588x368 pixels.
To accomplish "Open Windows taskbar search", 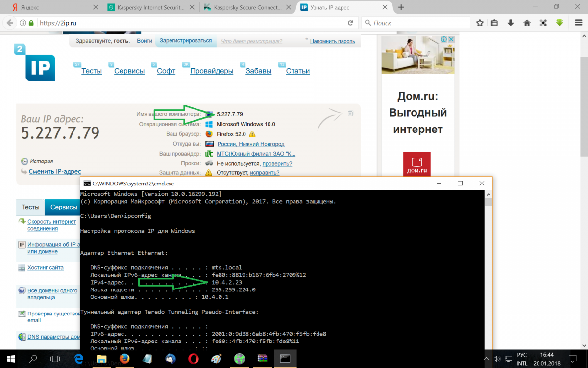I will point(33,359).
